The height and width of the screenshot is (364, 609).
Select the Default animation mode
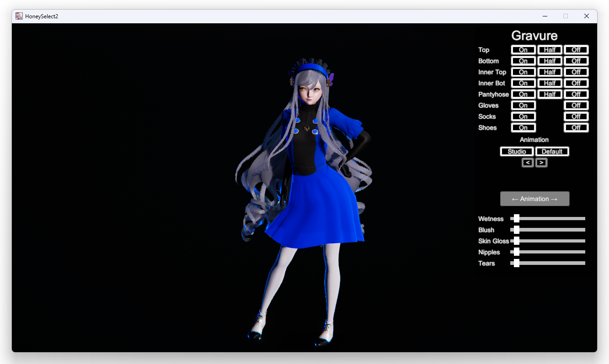(x=552, y=151)
